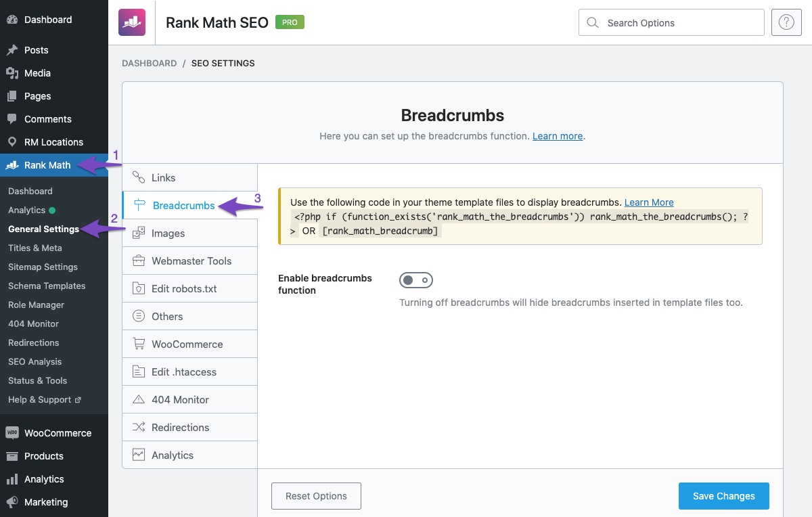The height and width of the screenshot is (517, 812).
Task: Follow the Learn more link under heading
Action: tap(557, 136)
